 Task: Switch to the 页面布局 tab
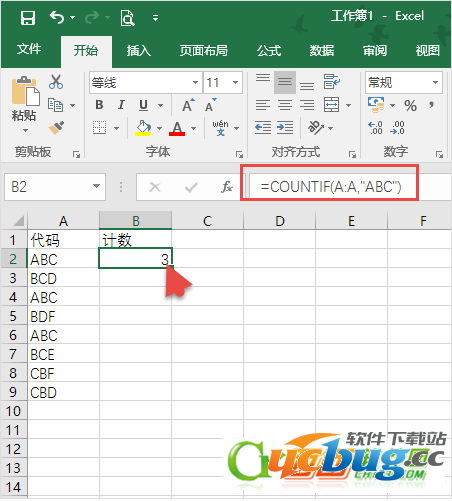(x=204, y=51)
